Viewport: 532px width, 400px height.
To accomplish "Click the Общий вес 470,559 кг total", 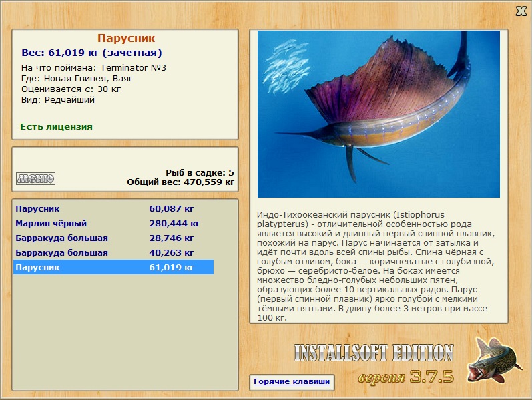I will click(x=180, y=182).
